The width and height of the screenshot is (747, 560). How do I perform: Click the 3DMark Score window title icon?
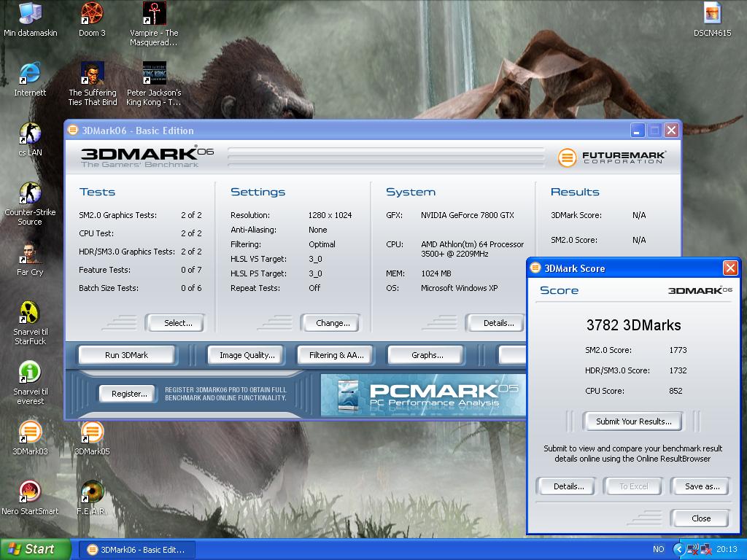point(535,268)
